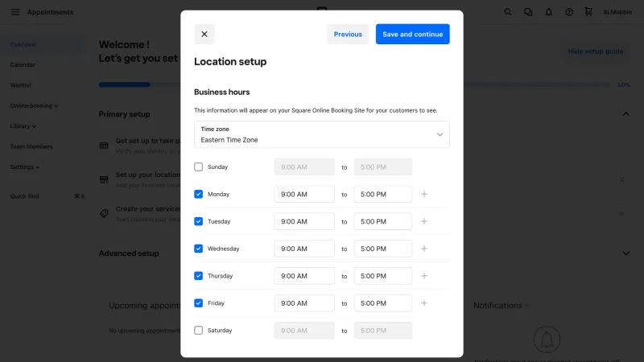Image resolution: width=644 pixels, height=362 pixels.
Task: Open the shopping cart icon
Action: pyautogui.click(x=588, y=11)
